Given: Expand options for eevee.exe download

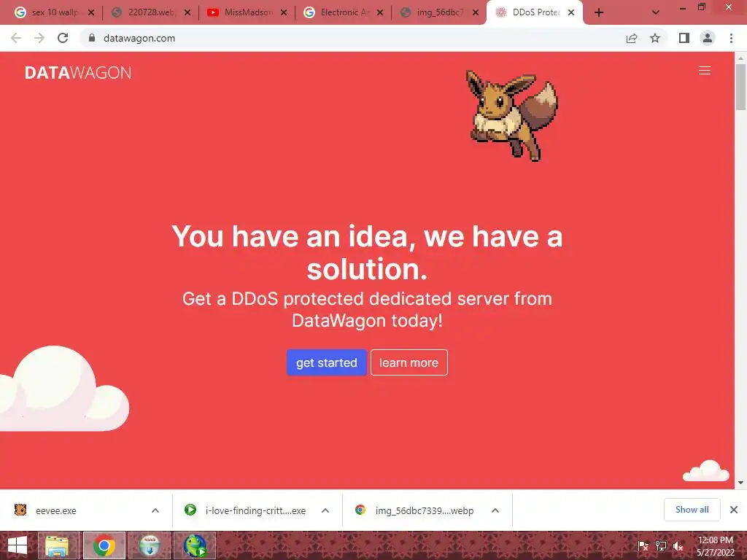Looking at the screenshot, I should pyautogui.click(x=155, y=510).
